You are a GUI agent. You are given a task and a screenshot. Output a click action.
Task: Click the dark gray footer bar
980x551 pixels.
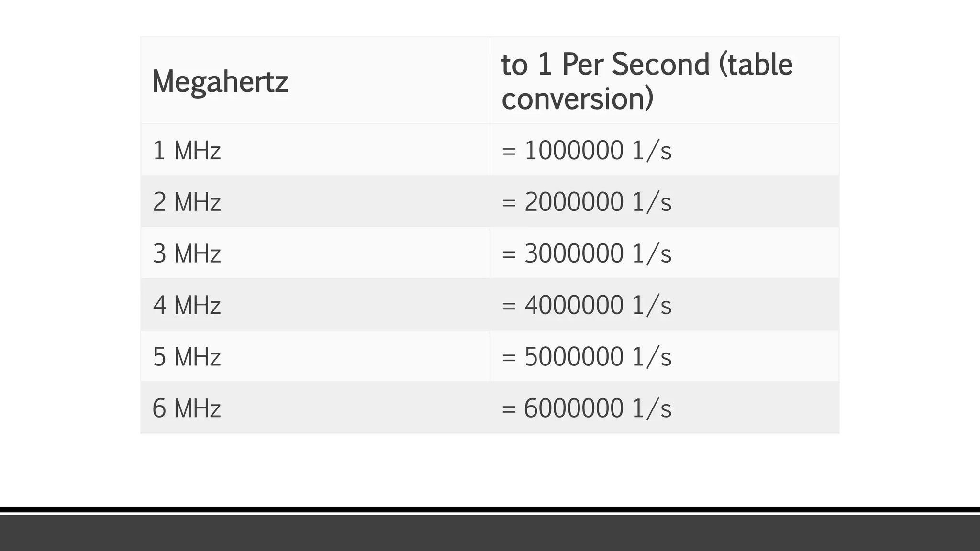490,533
